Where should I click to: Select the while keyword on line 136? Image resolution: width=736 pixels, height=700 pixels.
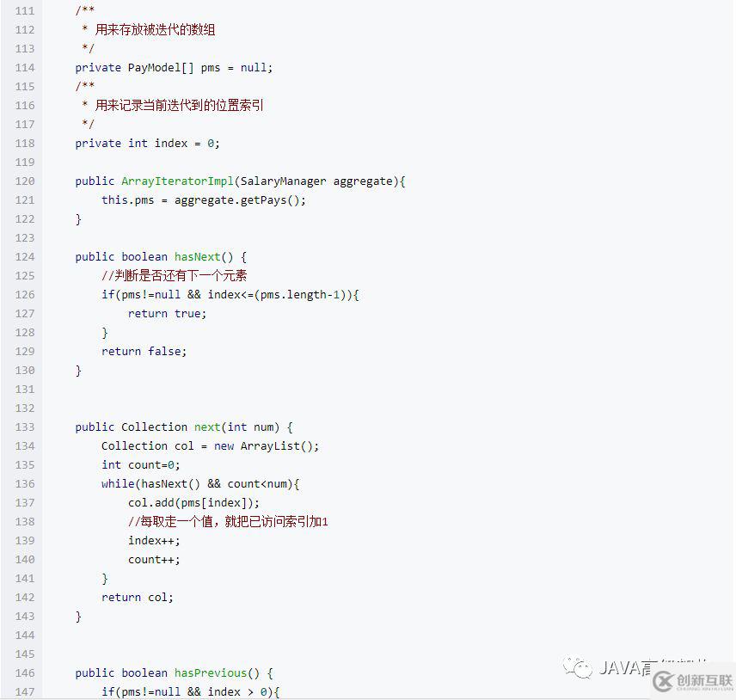tap(117, 483)
